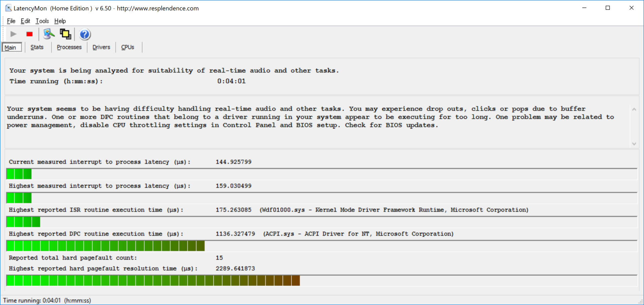Click the report box scroll up arrow
Image resolution: width=644 pixels, height=305 pixels.
click(634, 109)
